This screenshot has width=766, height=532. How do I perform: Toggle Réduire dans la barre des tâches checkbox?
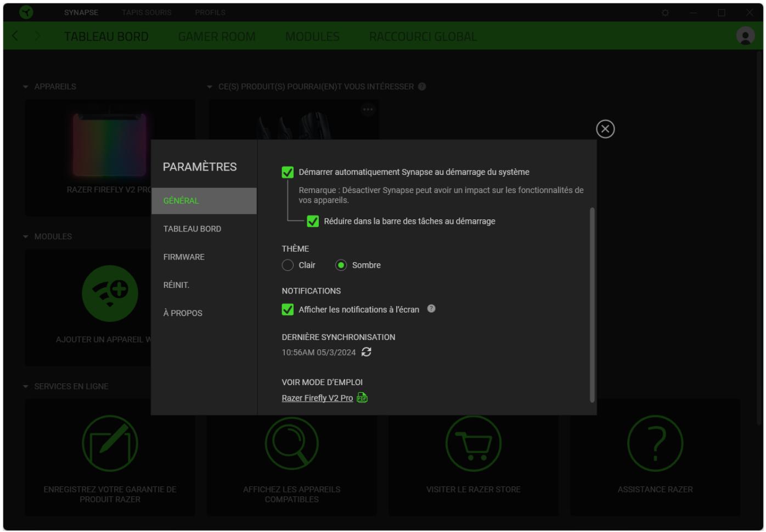pyautogui.click(x=313, y=221)
